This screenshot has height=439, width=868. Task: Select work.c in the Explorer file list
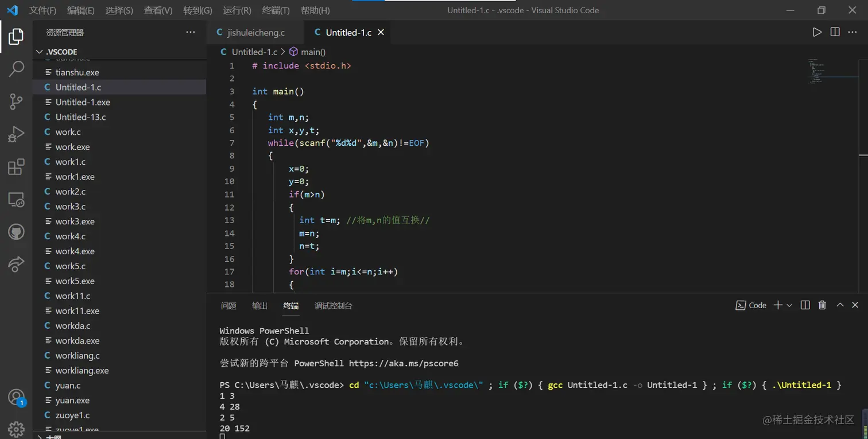(x=67, y=131)
